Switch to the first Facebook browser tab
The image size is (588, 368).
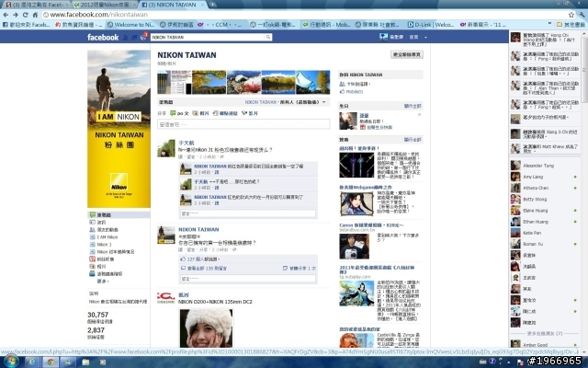tap(37, 5)
